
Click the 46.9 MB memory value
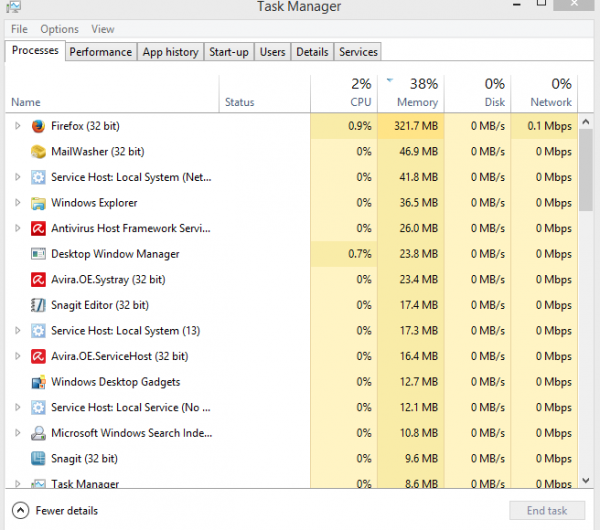pos(419,152)
